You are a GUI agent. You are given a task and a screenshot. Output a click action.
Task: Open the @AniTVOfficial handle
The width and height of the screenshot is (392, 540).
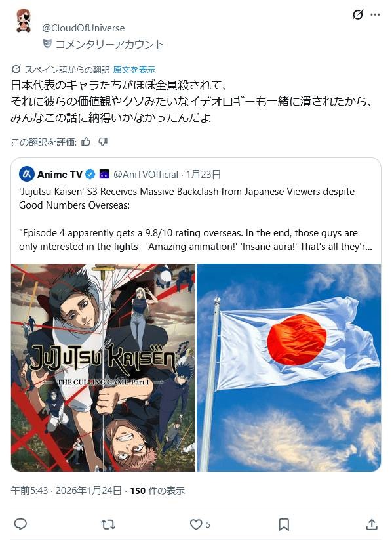point(146,175)
